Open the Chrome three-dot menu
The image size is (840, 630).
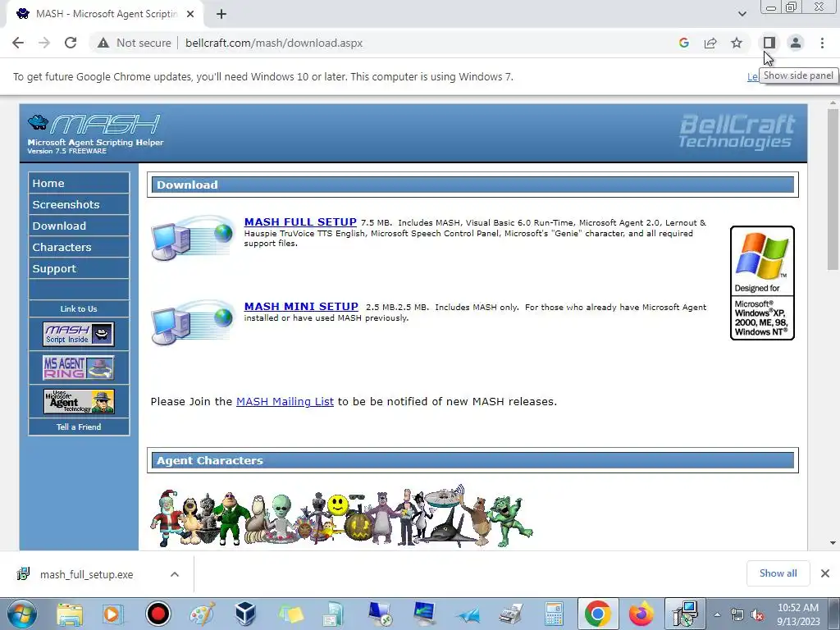[x=822, y=43]
